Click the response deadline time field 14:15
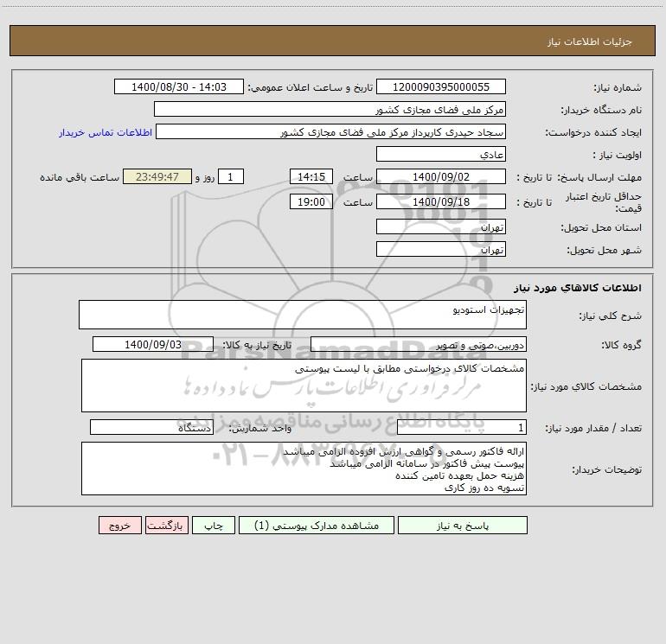 pyautogui.click(x=311, y=176)
